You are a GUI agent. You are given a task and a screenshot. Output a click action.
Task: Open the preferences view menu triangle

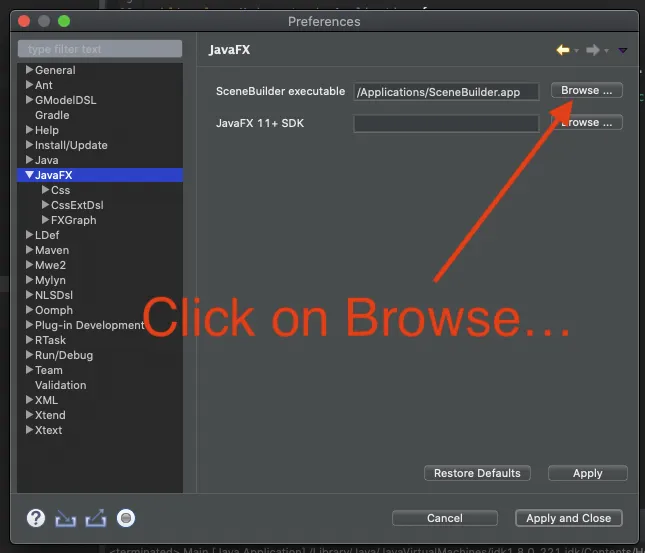pos(623,51)
